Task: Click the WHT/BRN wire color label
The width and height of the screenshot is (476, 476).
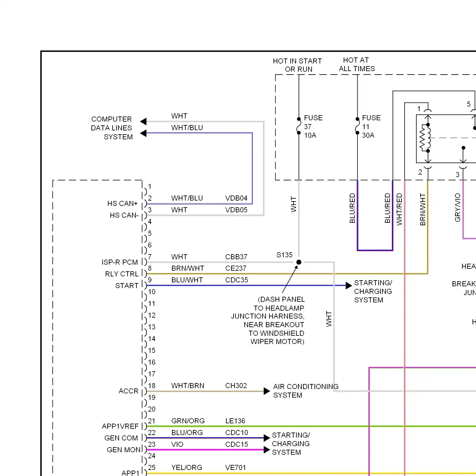Action: tap(188, 386)
